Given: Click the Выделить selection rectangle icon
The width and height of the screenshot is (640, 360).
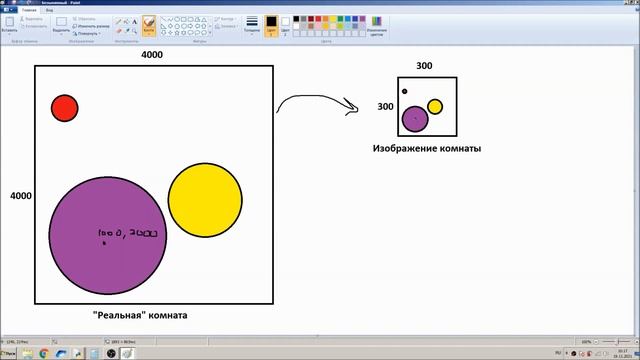Looking at the screenshot, I should click(61, 22).
